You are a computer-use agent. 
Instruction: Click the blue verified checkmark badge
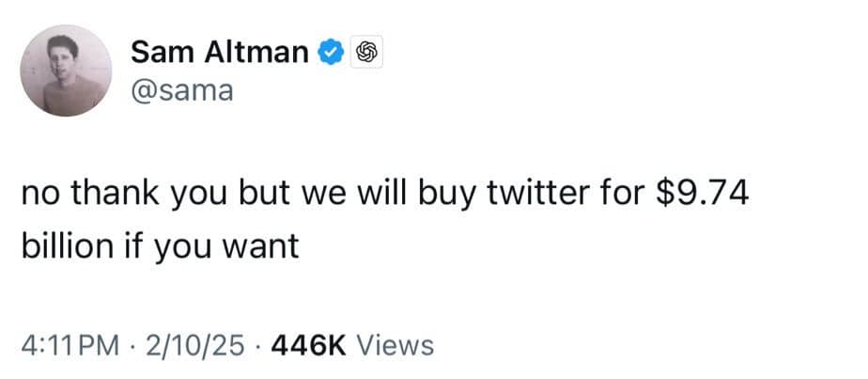330,53
